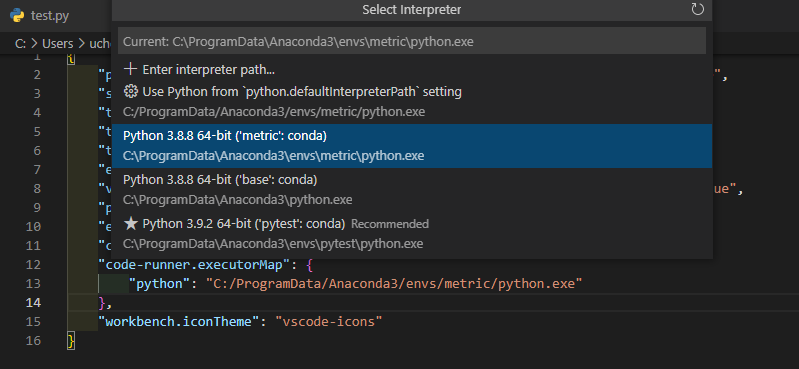Choose Enter interpreter path option
Image resolution: width=799 pixels, height=369 pixels.
[x=412, y=70]
